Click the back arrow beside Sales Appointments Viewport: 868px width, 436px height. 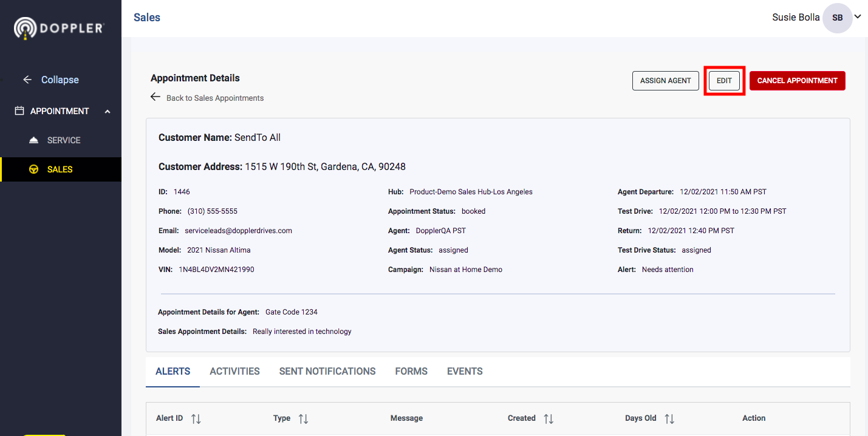point(155,97)
